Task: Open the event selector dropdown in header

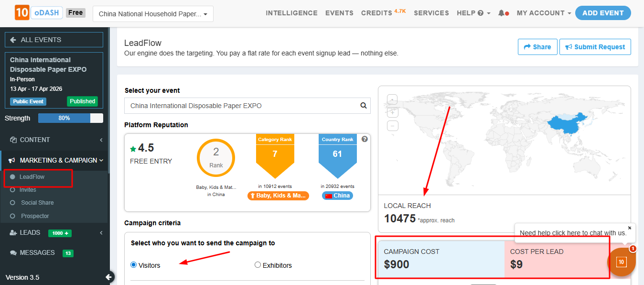Action: pyautogui.click(x=153, y=14)
